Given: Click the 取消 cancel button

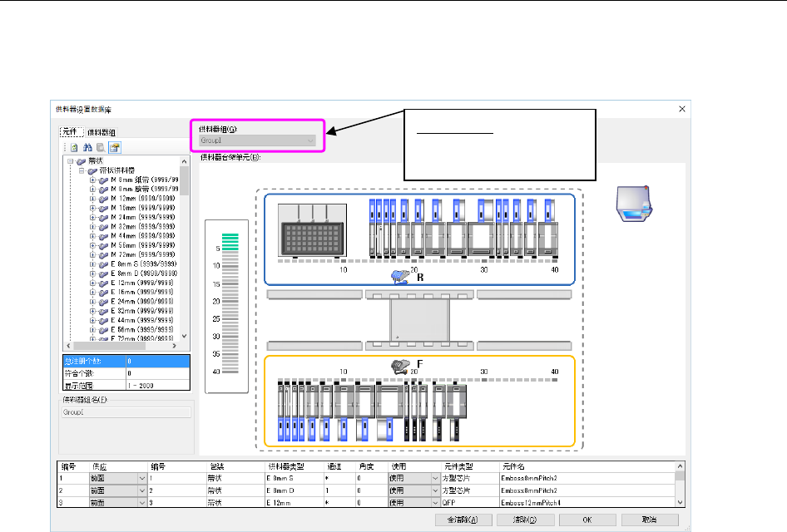Looking at the screenshot, I should (x=649, y=519).
